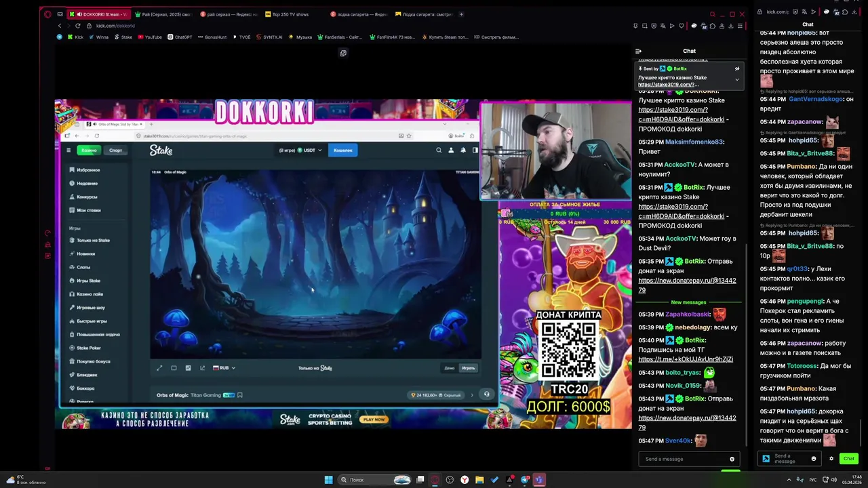This screenshot has width=868, height=488.
Task: Click the Windows Start button
Action: click(328, 480)
